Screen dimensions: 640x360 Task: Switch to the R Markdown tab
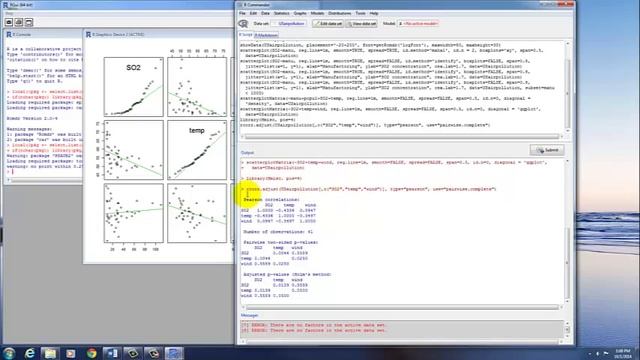point(266,36)
